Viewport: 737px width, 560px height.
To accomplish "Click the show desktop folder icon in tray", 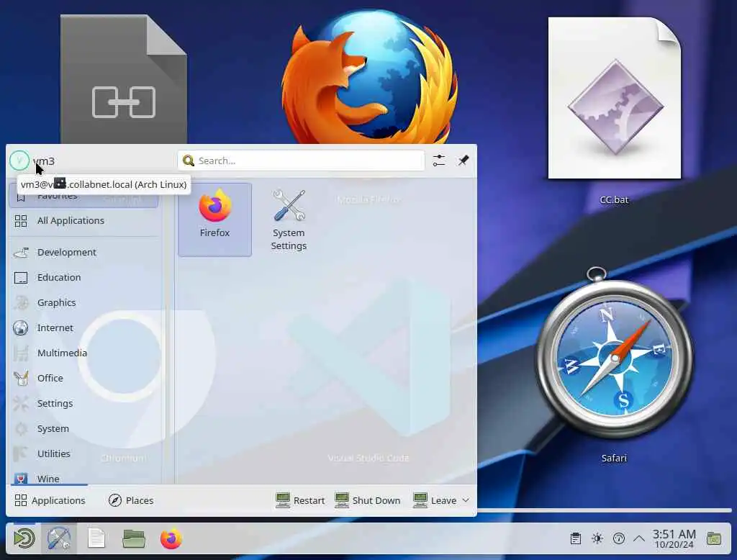I will pyautogui.click(x=714, y=538).
